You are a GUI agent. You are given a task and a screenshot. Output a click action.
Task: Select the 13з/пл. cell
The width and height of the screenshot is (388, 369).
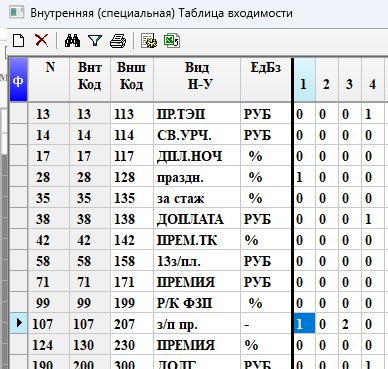(x=197, y=261)
